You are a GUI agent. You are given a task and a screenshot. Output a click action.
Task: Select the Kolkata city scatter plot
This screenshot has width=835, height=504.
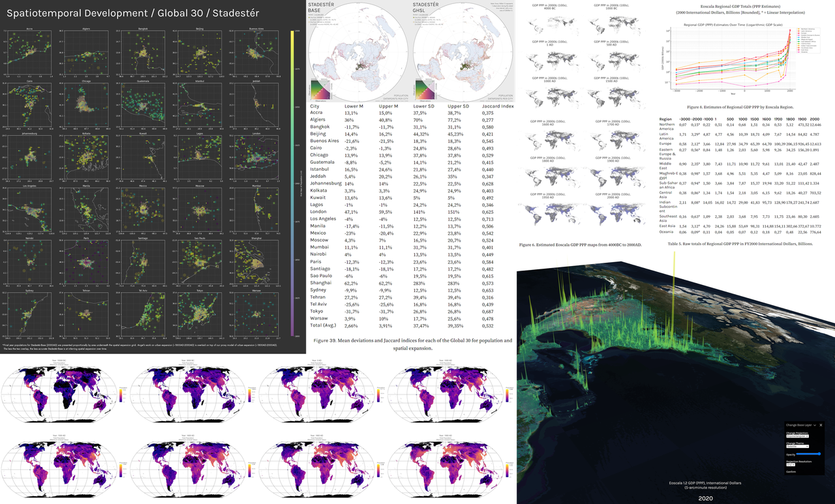87,157
